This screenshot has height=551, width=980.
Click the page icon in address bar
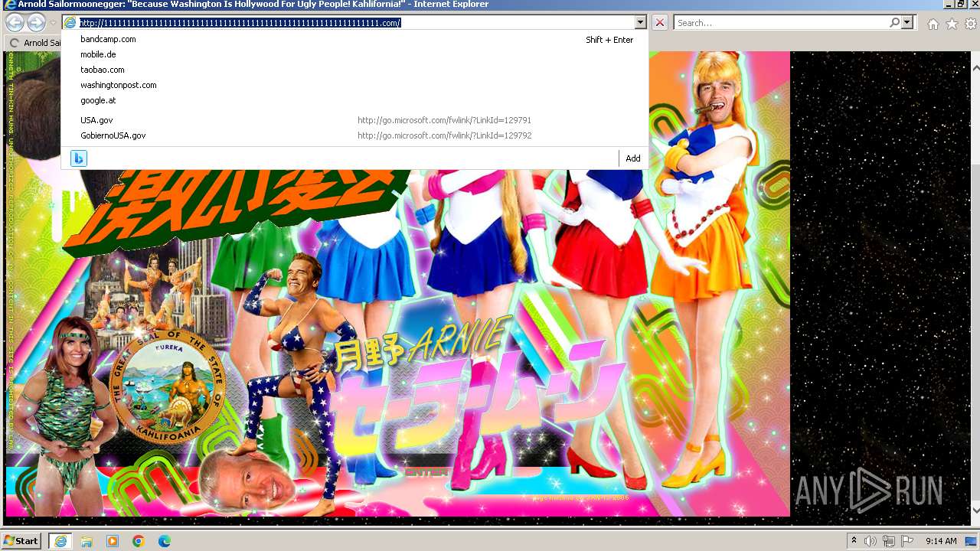70,23
